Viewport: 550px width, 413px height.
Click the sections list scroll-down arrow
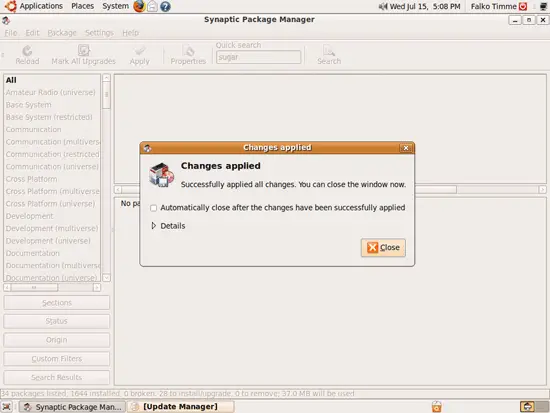106,278
